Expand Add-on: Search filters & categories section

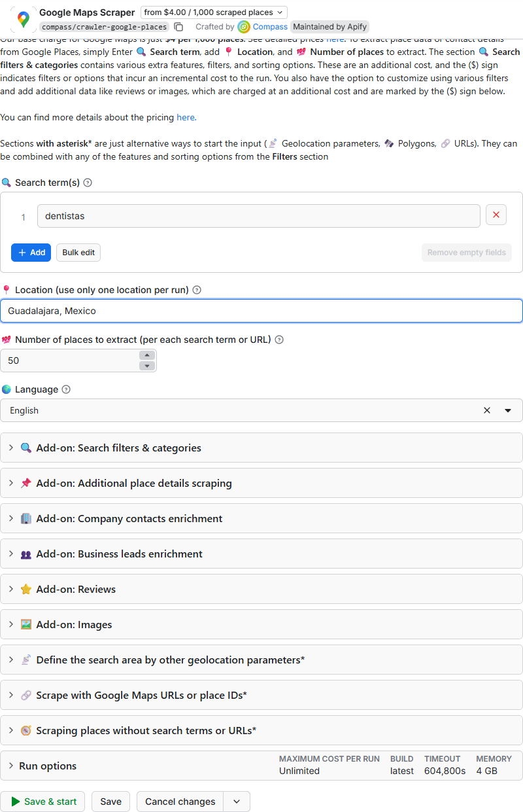pyautogui.click(x=261, y=448)
